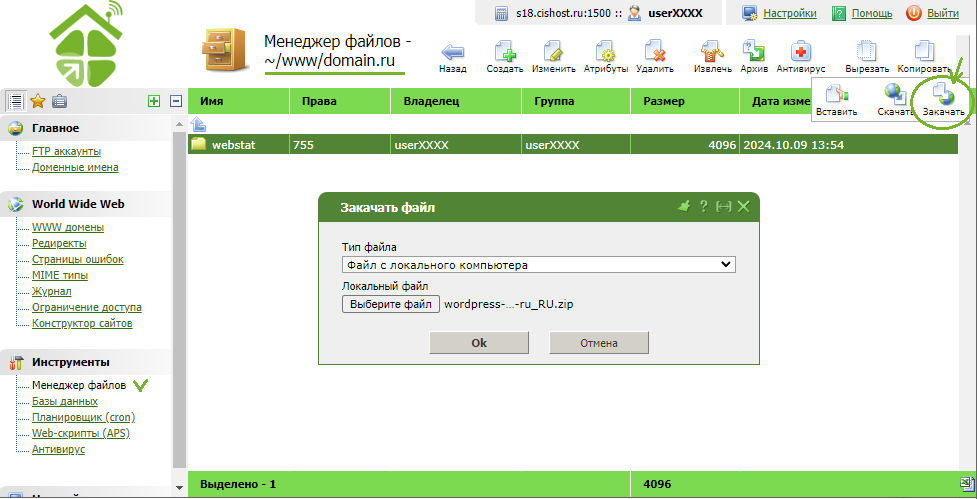Toggle the dialog width resize icon
977x499 pixels.
(x=724, y=206)
